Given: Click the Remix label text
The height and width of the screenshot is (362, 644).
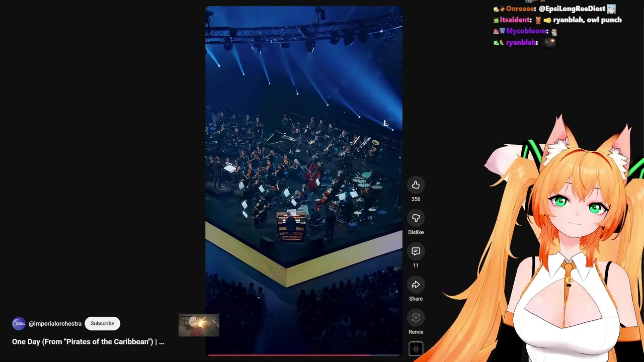Looking at the screenshot, I should 416,332.
